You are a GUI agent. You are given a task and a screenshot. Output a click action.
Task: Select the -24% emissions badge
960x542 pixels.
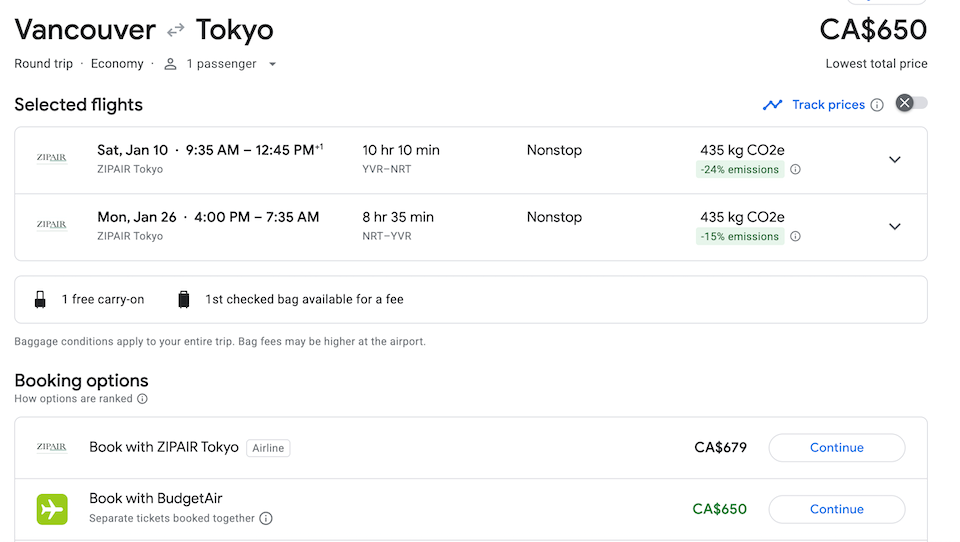740,170
